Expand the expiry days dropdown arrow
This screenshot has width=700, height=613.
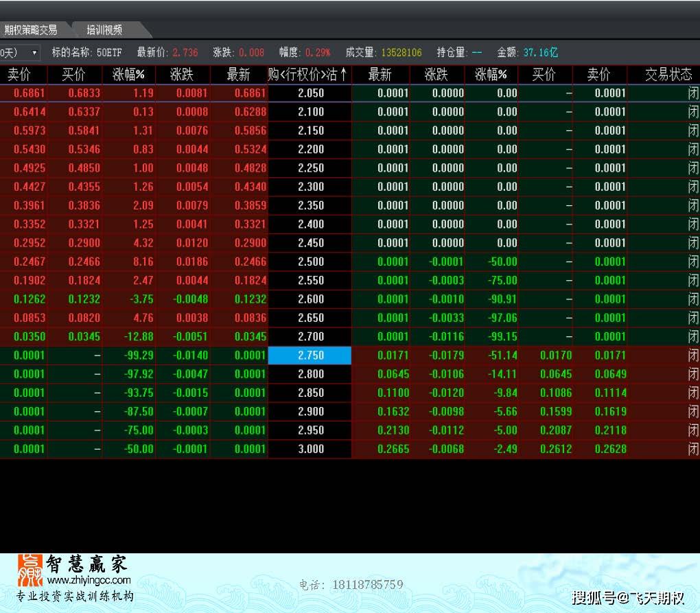point(34,53)
